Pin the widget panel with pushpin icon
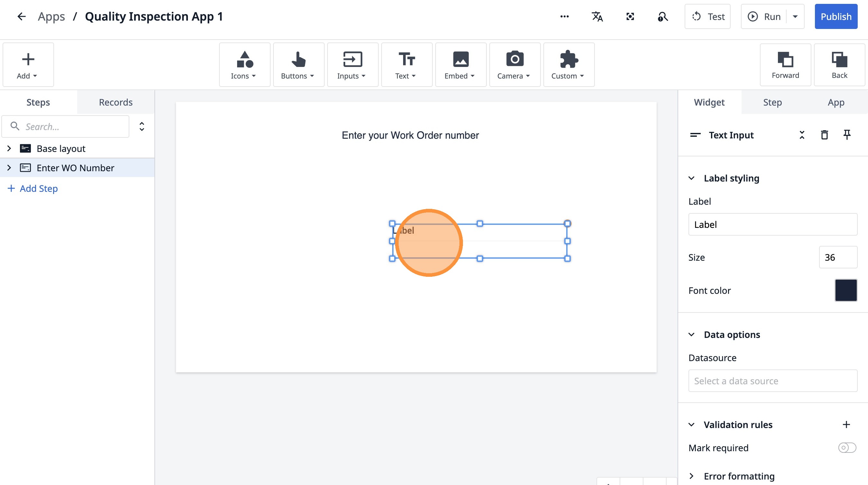 (x=847, y=135)
